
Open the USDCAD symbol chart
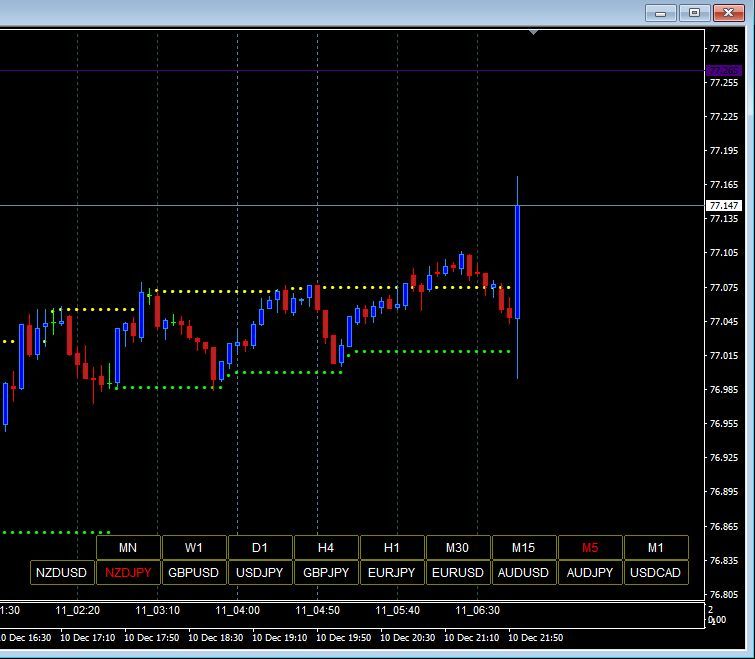(x=656, y=572)
